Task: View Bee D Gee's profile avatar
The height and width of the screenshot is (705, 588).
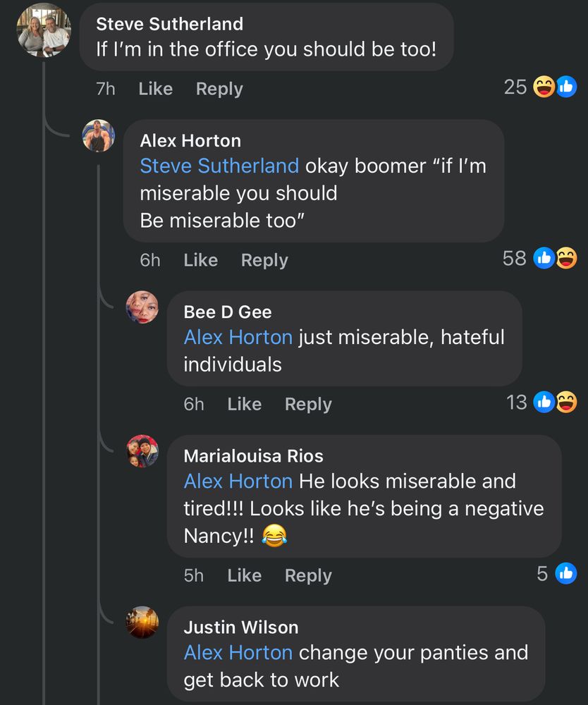Action: pos(142,307)
